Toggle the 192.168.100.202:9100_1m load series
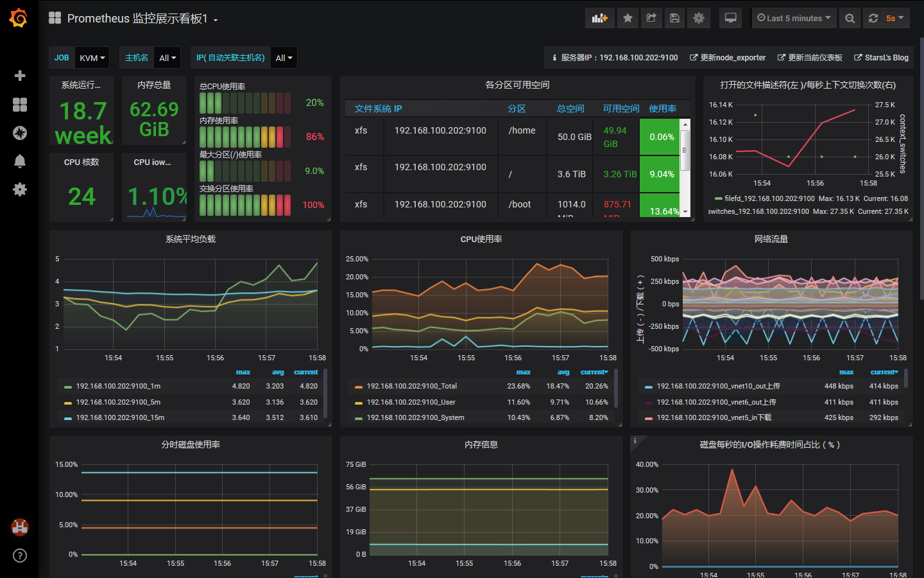The width and height of the screenshot is (924, 578). pyautogui.click(x=118, y=387)
